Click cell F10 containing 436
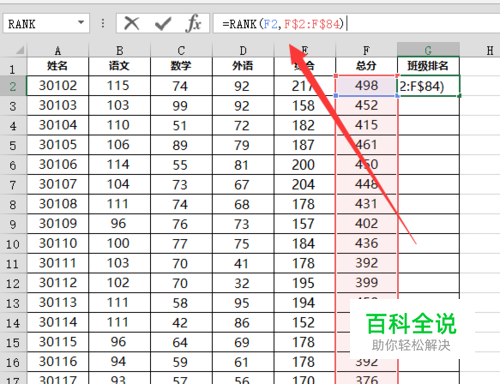The image size is (500, 384). tap(366, 243)
